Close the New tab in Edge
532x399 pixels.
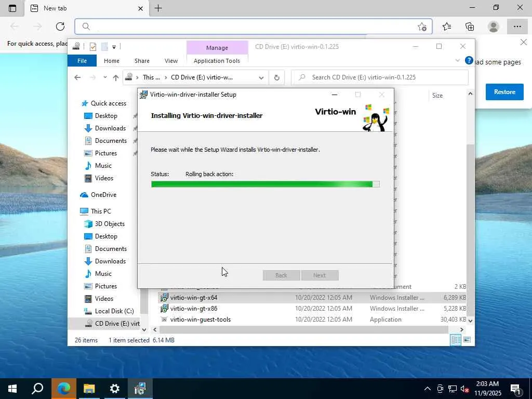[x=140, y=8]
